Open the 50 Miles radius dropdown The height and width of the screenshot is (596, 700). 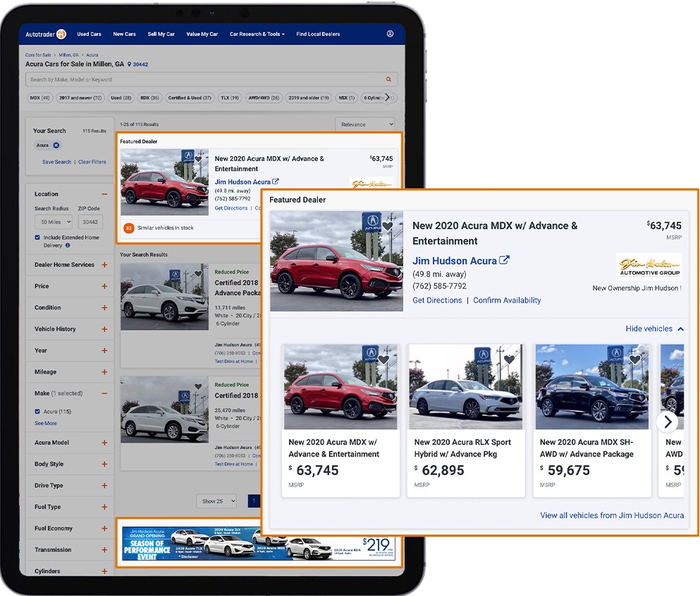[x=54, y=221]
